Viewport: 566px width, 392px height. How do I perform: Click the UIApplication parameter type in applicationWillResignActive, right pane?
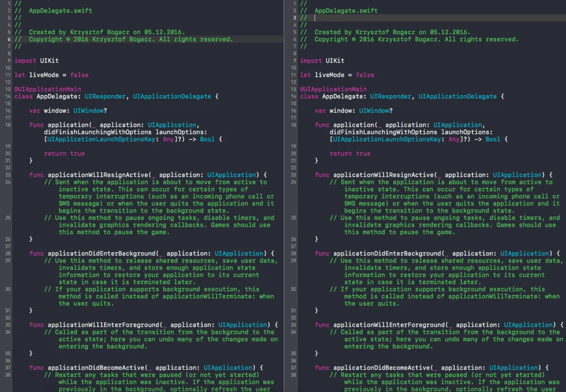[517, 175]
